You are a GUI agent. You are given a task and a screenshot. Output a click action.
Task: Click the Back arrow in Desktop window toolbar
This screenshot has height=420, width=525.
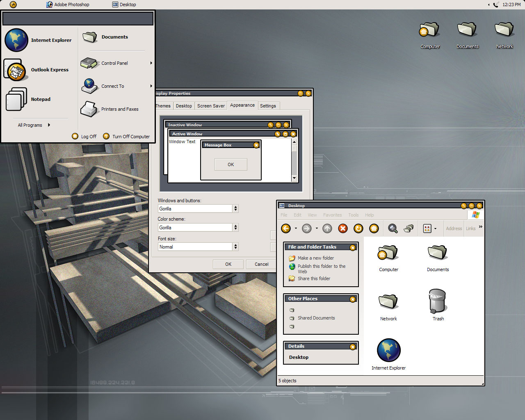click(x=286, y=228)
